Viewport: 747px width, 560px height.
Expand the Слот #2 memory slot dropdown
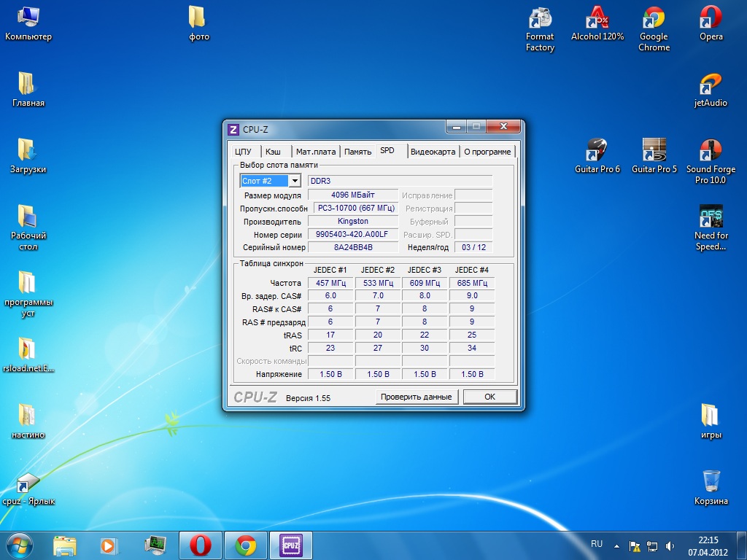point(295,181)
